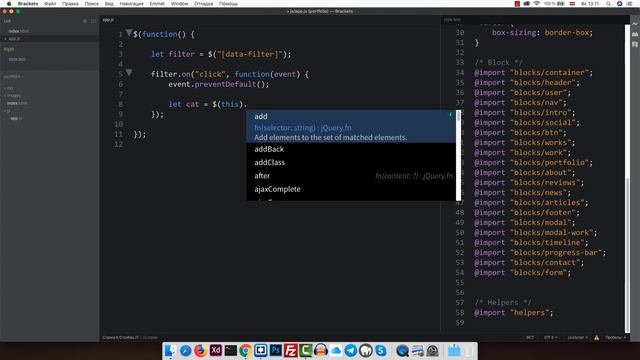Screen dimensions: 640x360
Task: Open Отладка menu
Action: pyautogui.click(x=204, y=4)
